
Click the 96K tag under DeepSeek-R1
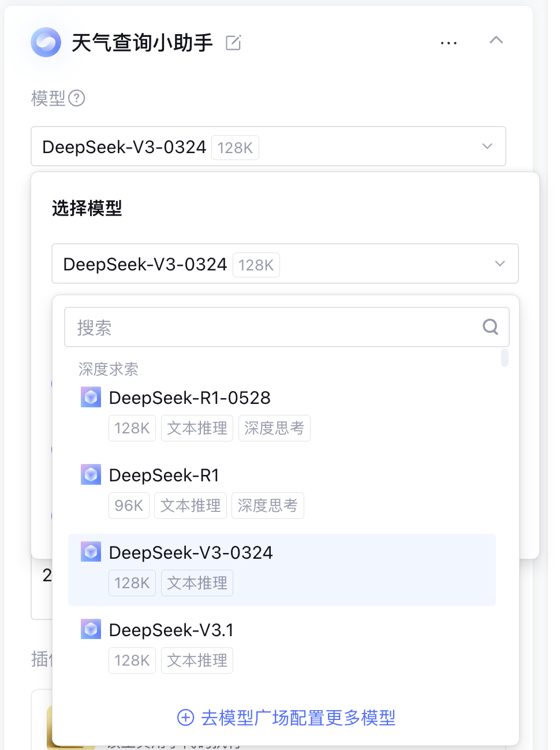click(x=129, y=506)
